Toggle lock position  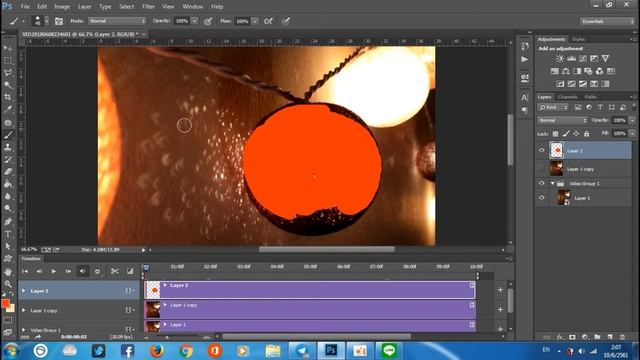click(x=576, y=133)
